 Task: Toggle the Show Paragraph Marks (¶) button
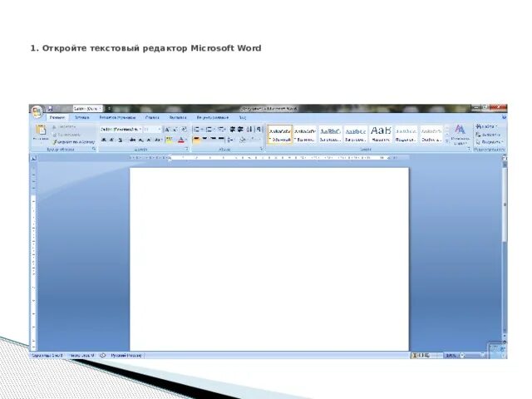tap(259, 130)
